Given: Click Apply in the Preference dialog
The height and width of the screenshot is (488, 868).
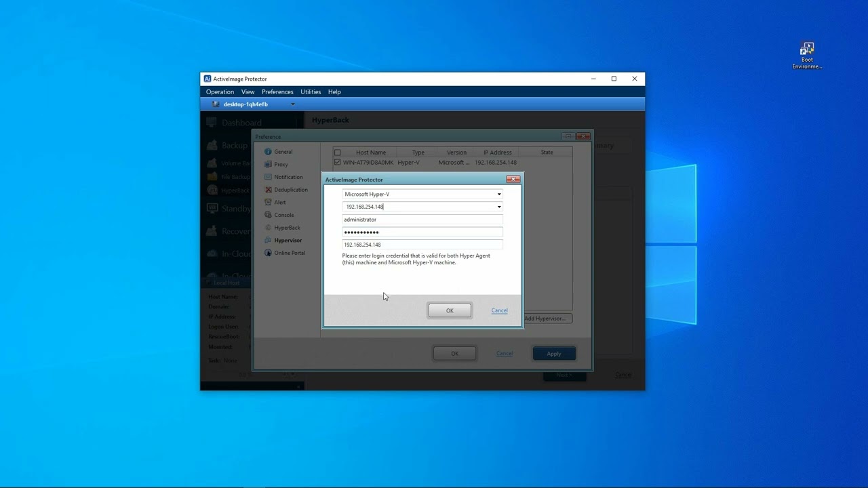Looking at the screenshot, I should pos(554,353).
